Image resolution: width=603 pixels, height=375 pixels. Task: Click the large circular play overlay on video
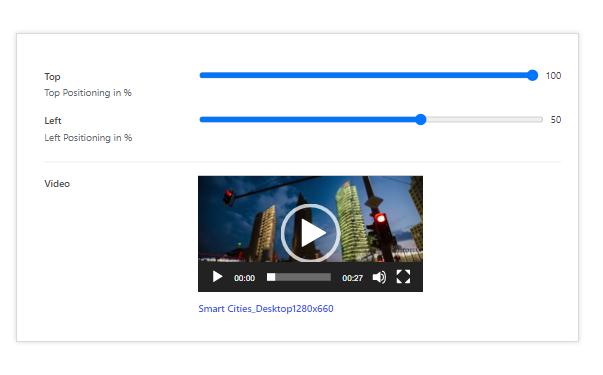(x=310, y=233)
